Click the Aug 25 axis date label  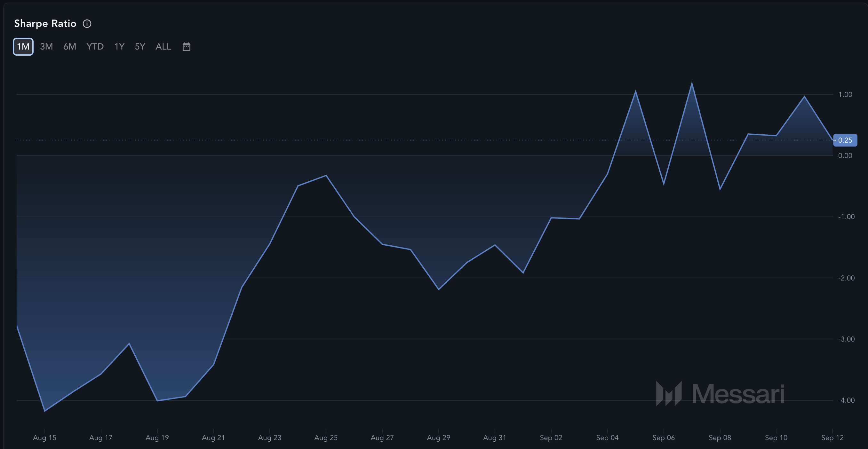click(x=326, y=437)
